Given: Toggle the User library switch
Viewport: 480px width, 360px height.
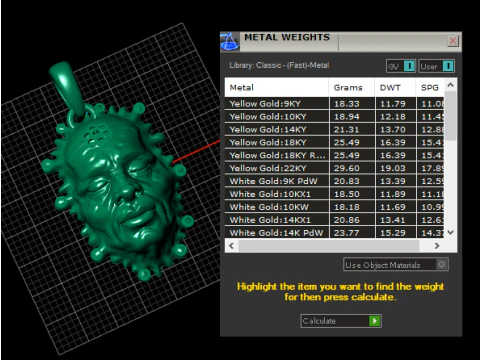Looking at the screenshot, I should [x=436, y=66].
